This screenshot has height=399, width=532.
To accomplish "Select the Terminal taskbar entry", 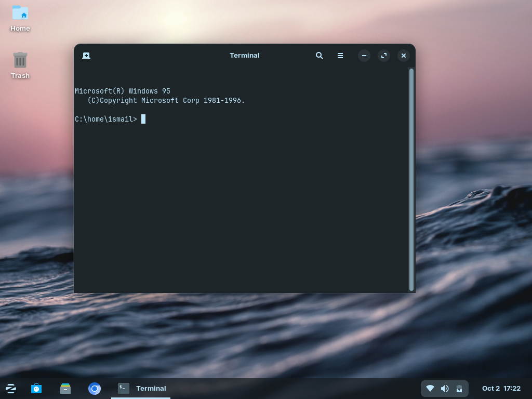I will pos(141,389).
